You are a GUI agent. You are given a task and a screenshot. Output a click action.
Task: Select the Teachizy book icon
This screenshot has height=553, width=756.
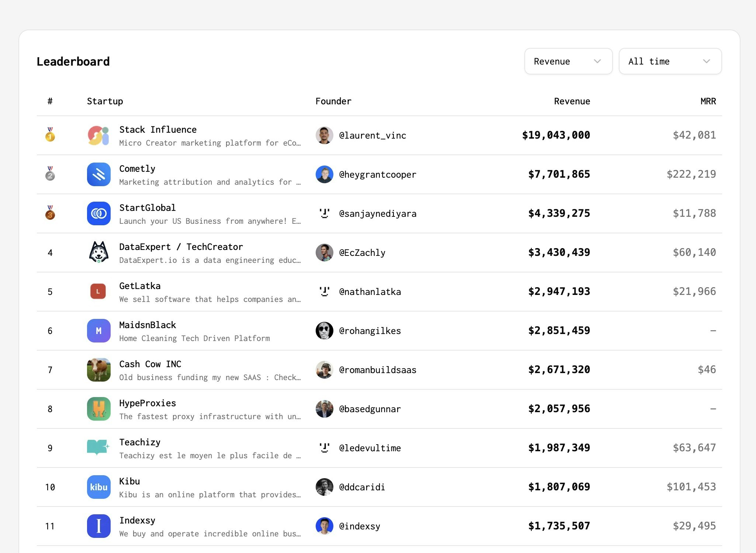(x=98, y=448)
